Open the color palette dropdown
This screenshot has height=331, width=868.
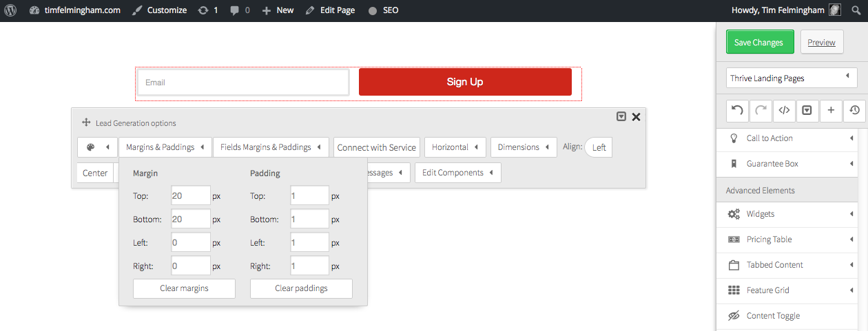coord(97,147)
